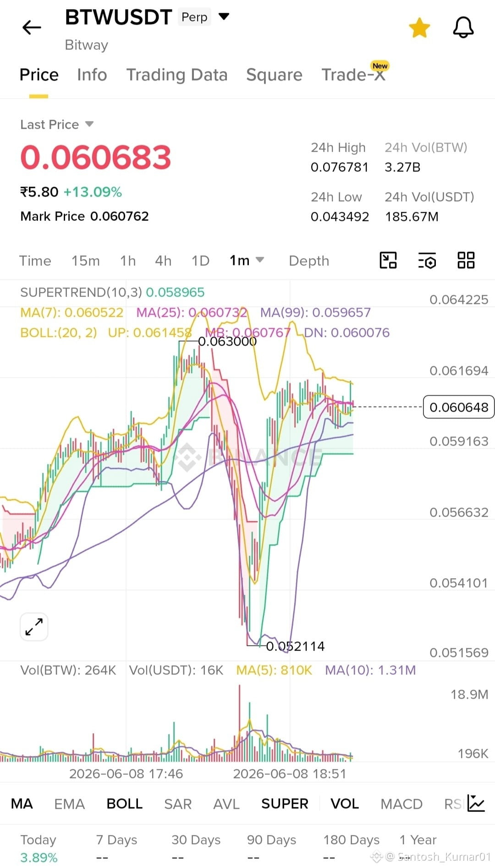Click the current price label 0.060648
This screenshot has height=868, width=495.
click(x=459, y=407)
